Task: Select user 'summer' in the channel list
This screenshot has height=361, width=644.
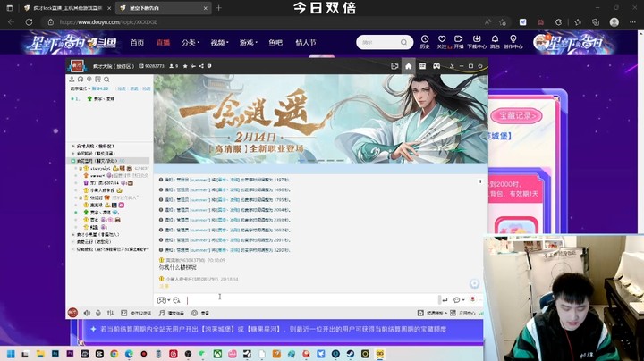Action: point(97,175)
